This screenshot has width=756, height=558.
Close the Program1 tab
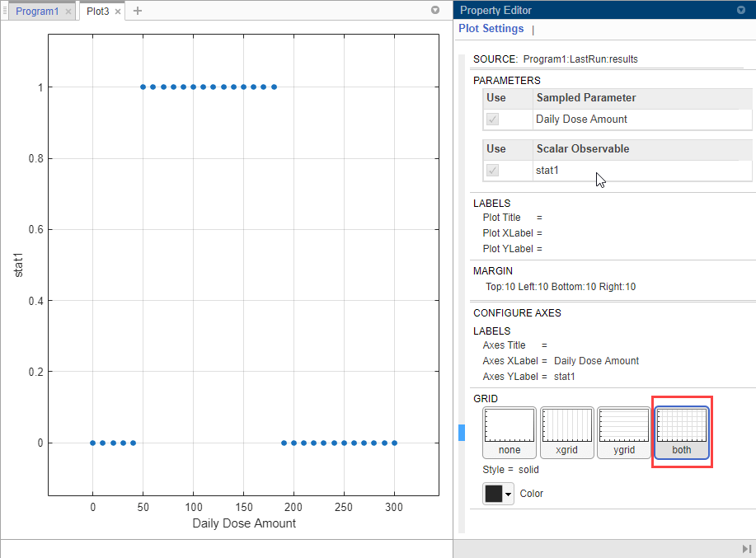pyautogui.click(x=68, y=12)
